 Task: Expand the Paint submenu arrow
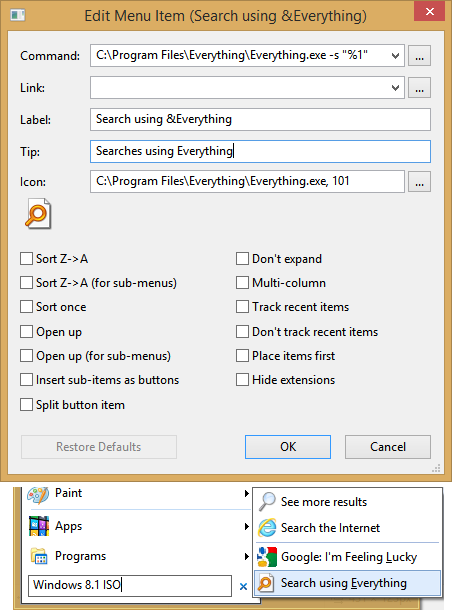[246, 493]
